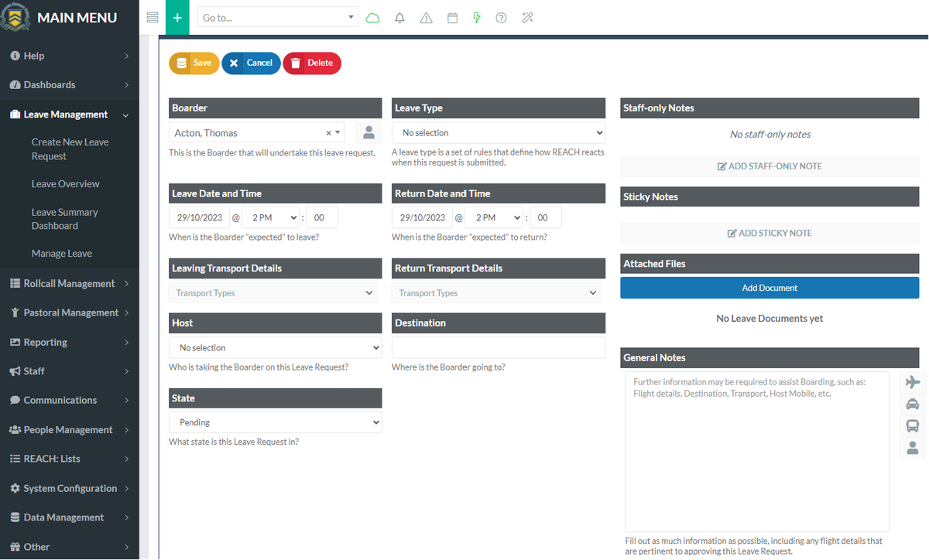Open the notifications bell icon
Screen dimensions: 929x560
tap(399, 18)
